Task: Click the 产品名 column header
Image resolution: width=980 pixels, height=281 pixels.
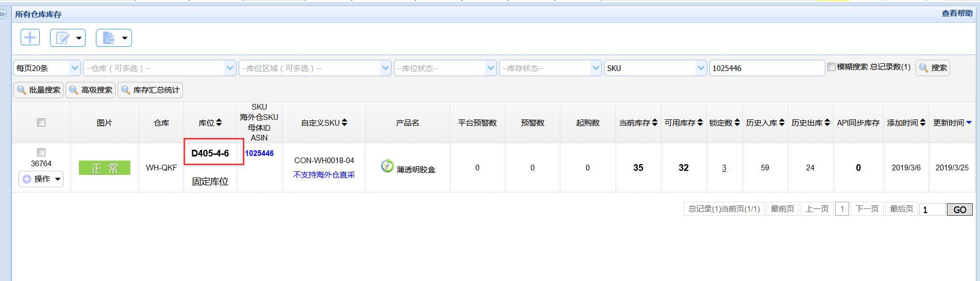Action: [408, 122]
